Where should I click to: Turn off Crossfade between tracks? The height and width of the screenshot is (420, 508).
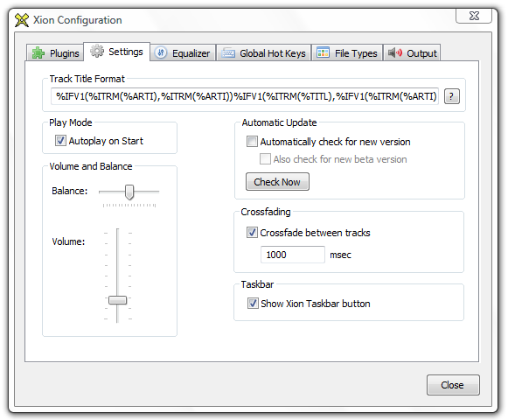pos(252,233)
